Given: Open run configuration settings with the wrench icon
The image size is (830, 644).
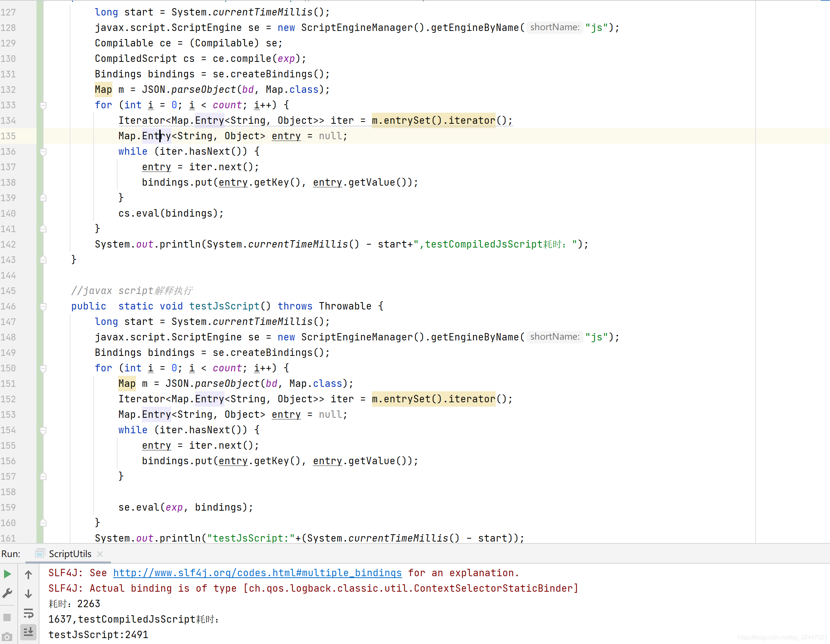Looking at the screenshot, I should pyautogui.click(x=7, y=592).
